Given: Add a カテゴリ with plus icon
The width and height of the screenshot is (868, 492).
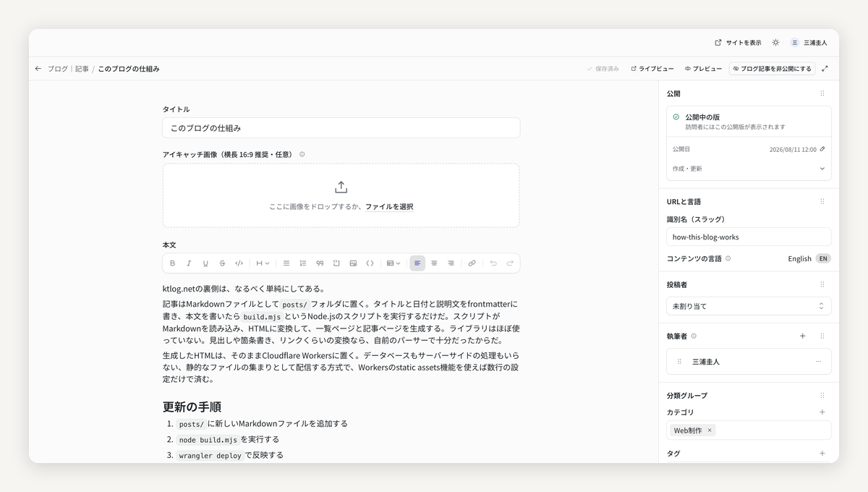Looking at the screenshot, I should click(x=822, y=412).
